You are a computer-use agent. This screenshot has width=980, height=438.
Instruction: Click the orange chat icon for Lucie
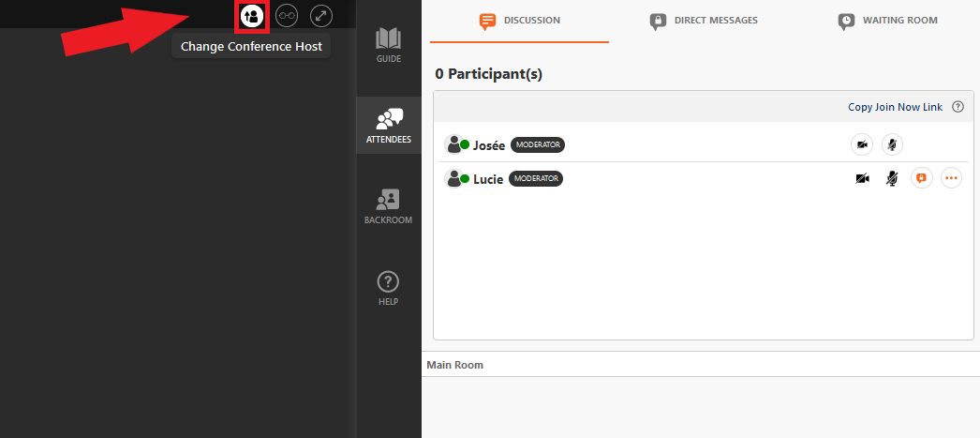921,178
